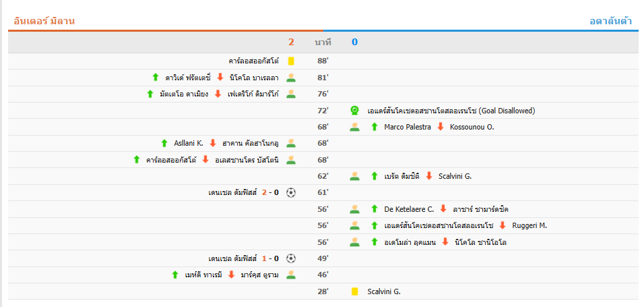This screenshot has height=307, width=644.
Task: Click player name Ruggeri M.
Action: pos(530,226)
